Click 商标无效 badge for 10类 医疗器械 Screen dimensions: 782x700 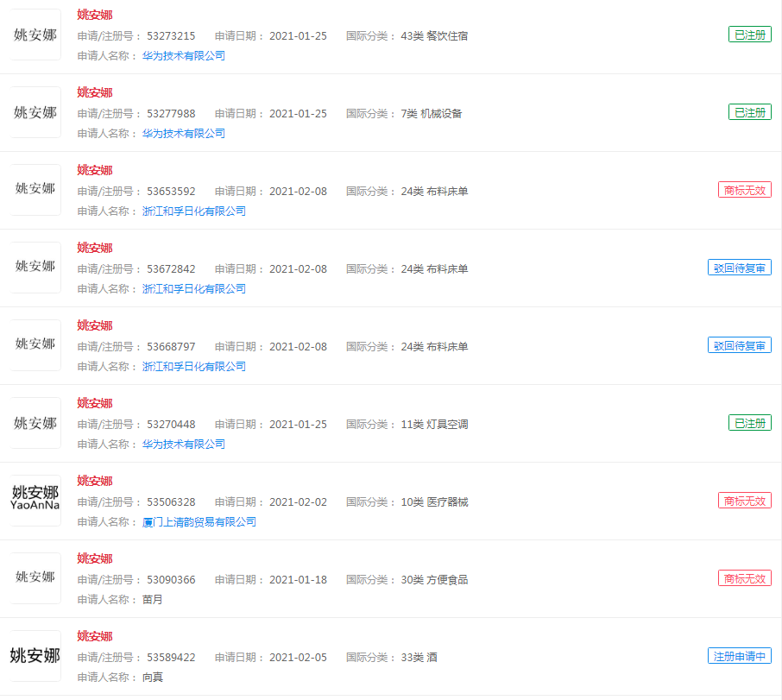click(x=745, y=501)
